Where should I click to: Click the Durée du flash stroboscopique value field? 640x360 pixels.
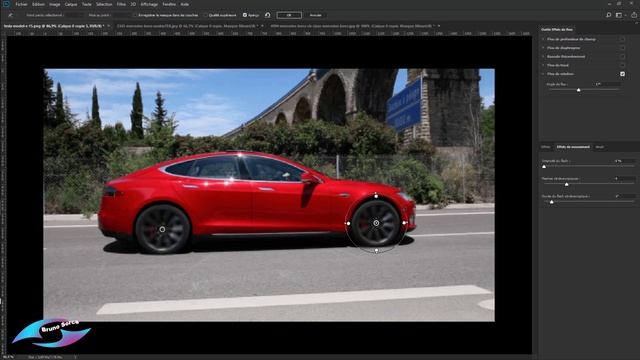624,196
